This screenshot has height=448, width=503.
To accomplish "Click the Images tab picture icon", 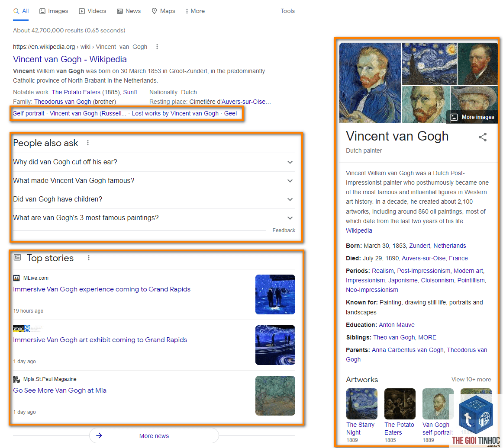I will pos(42,11).
